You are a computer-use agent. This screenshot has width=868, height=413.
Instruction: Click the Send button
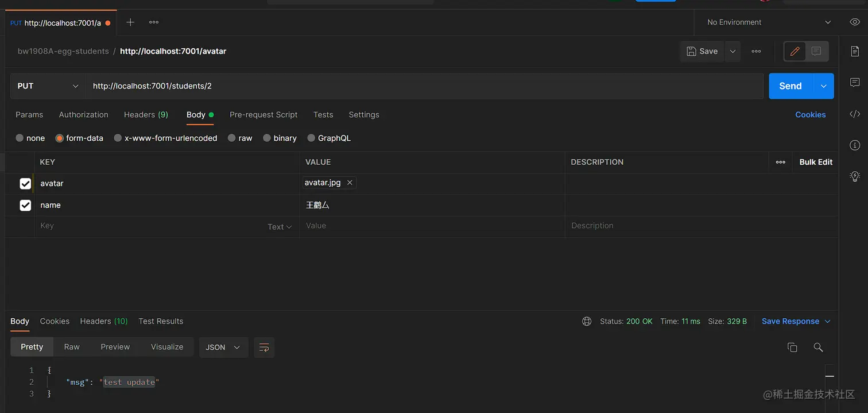pyautogui.click(x=790, y=86)
